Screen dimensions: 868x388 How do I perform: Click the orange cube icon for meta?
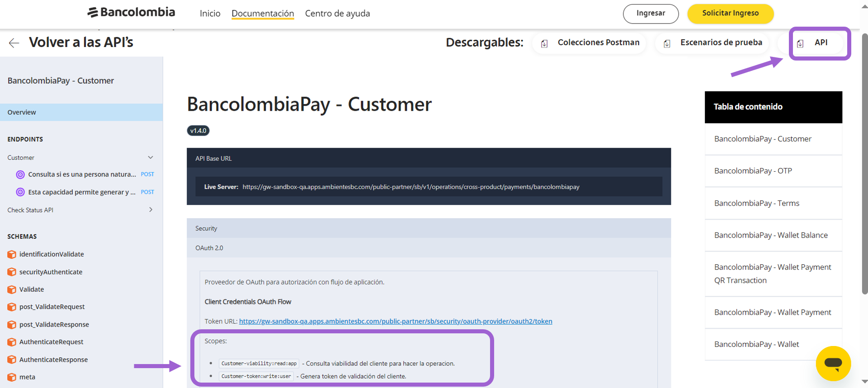pos(12,377)
